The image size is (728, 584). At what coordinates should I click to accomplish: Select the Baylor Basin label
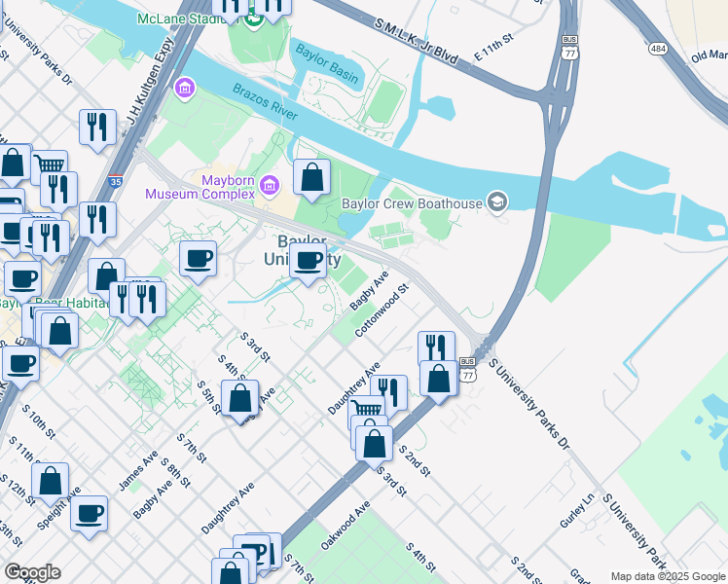(327, 64)
